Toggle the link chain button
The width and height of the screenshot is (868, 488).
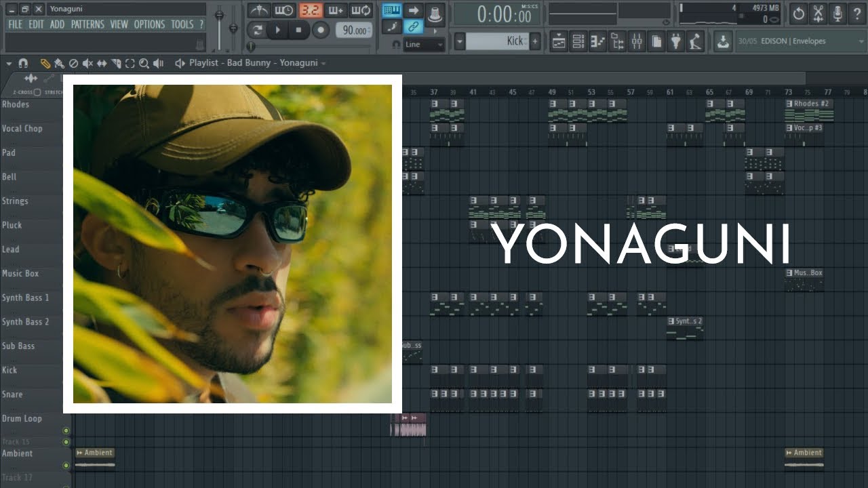414,27
